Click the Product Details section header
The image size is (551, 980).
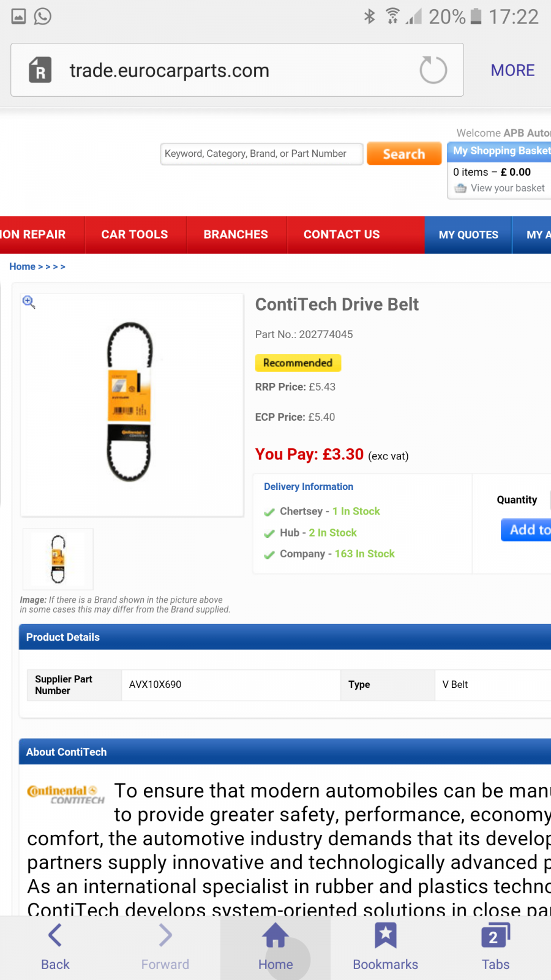(x=285, y=637)
